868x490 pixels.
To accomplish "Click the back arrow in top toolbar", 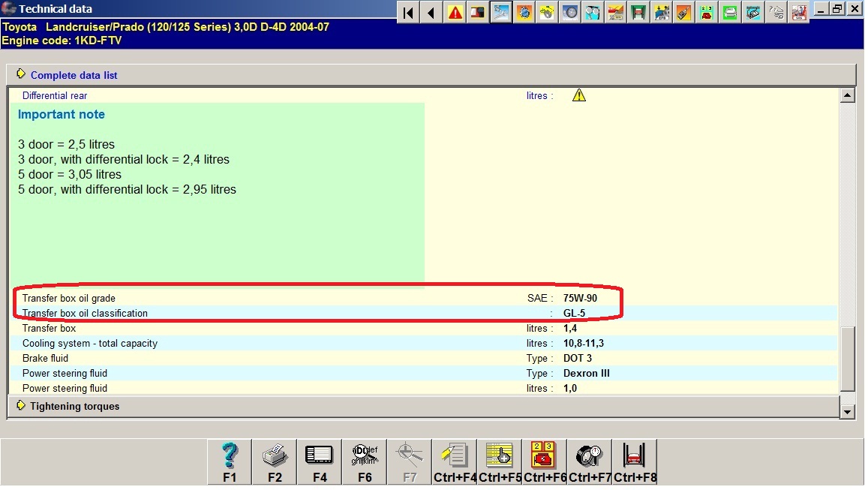I will pyautogui.click(x=431, y=12).
